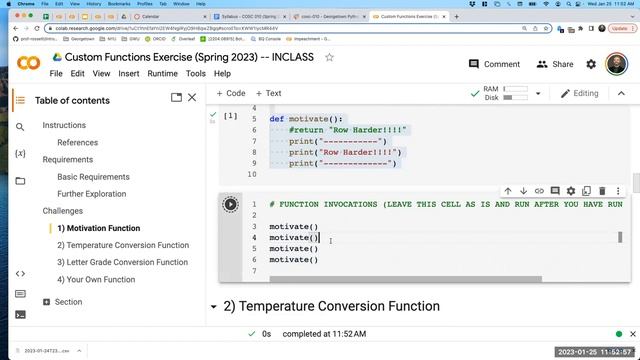
Task: Open the Insert menu
Action: coord(129,73)
